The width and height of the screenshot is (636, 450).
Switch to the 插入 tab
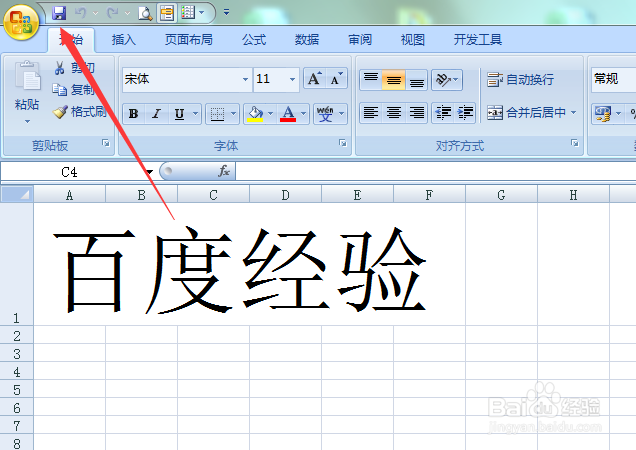click(123, 39)
